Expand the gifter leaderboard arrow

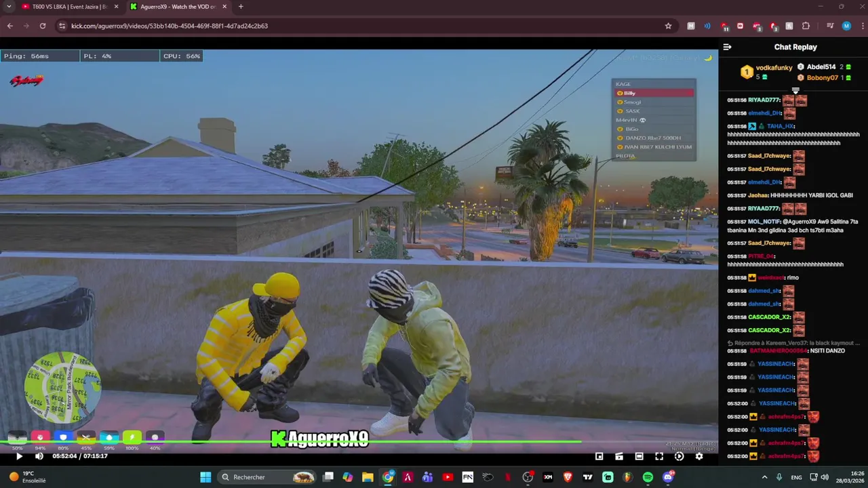[x=795, y=90]
